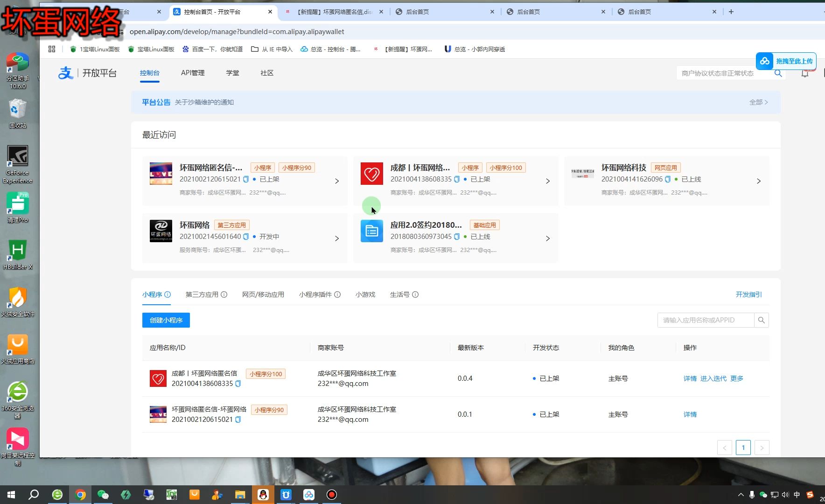Click the Alipay open platform logo
This screenshot has height=504, width=825.
click(x=87, y=73)
